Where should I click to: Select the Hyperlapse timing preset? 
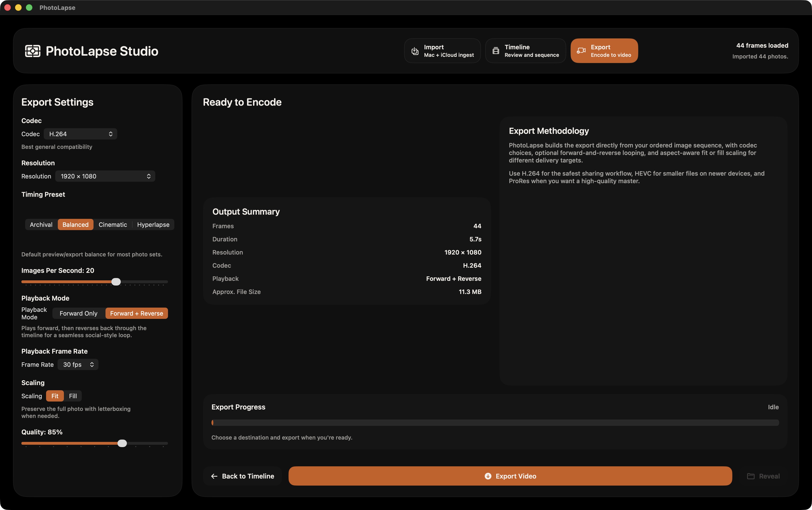pos(153,224)
